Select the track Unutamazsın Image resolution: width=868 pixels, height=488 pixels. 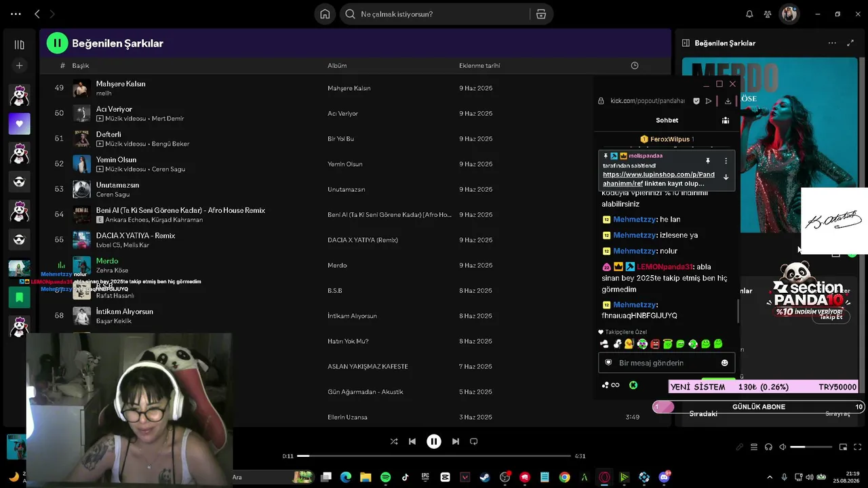(x=117, y=185)
